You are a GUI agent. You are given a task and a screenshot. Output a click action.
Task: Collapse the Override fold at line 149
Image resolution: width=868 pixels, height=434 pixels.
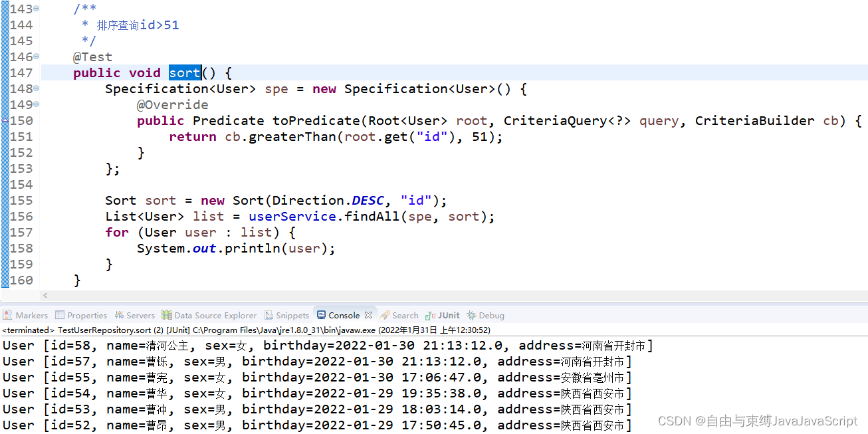(36, 104)
